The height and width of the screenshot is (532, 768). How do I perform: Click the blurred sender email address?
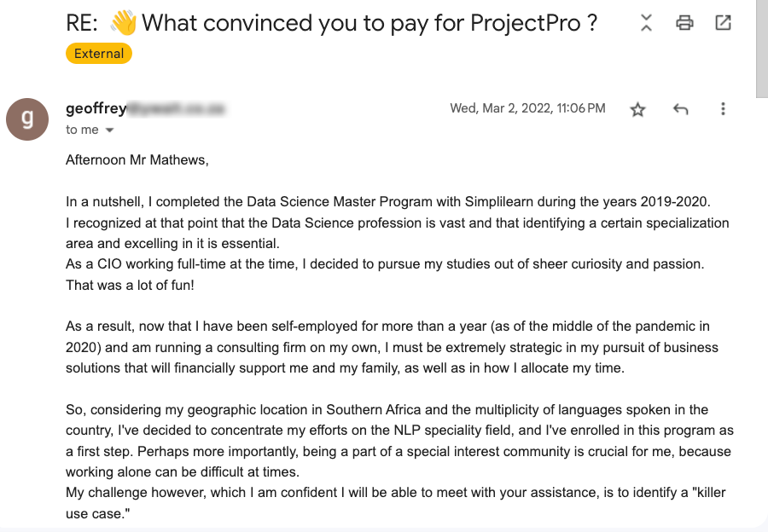(x=176, y=109)
